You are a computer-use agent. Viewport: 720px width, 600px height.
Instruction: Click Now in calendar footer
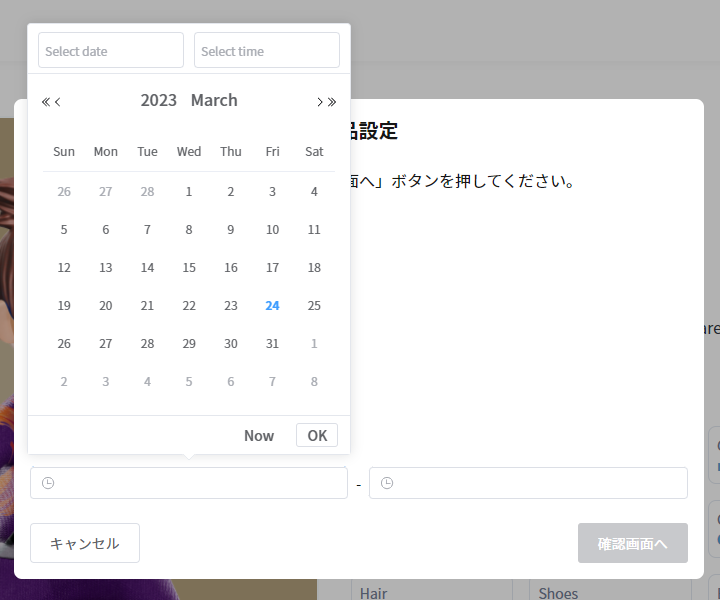pos(259,435)
